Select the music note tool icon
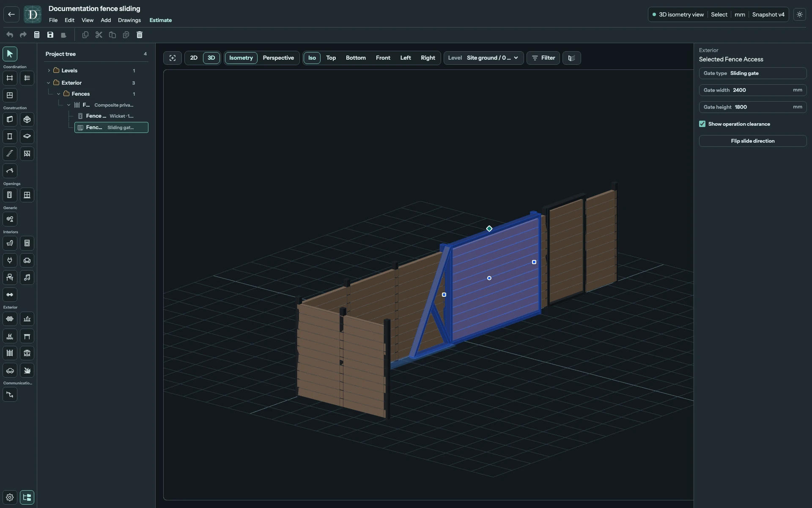The width and height of the screenshot is (812, 508). point(27,278)
